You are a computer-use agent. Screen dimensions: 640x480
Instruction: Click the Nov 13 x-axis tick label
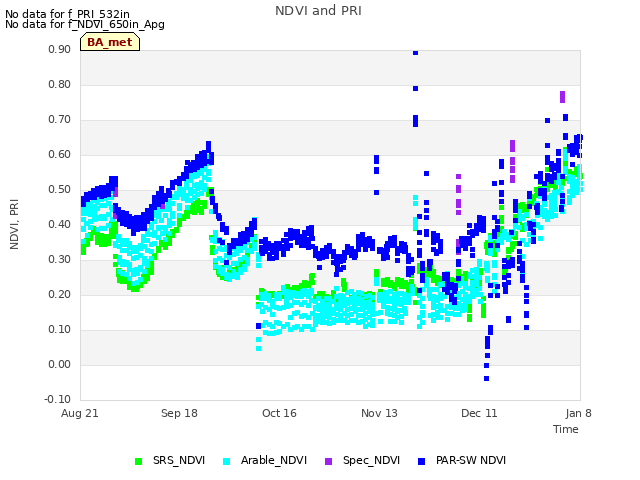[x=379, y=413]
